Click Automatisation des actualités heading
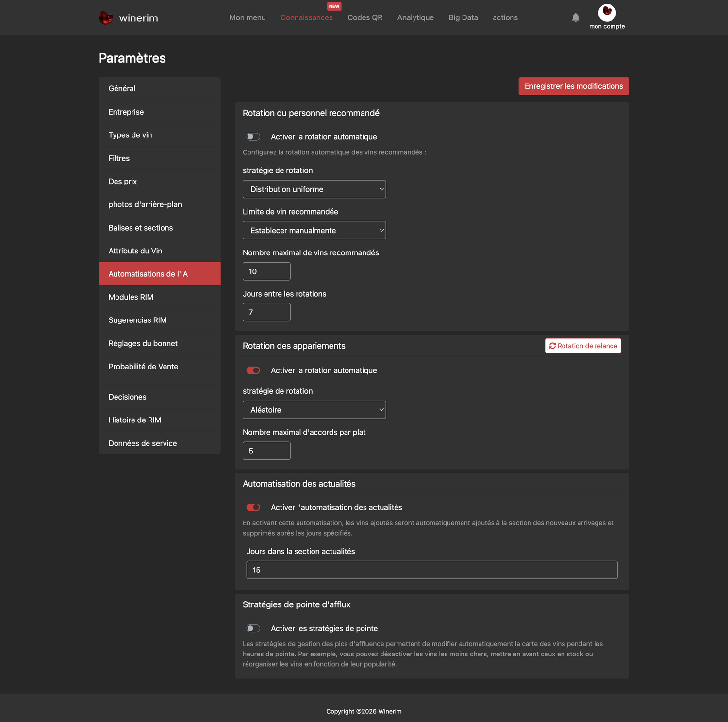 pyautogui.click(x=299, y=484)
